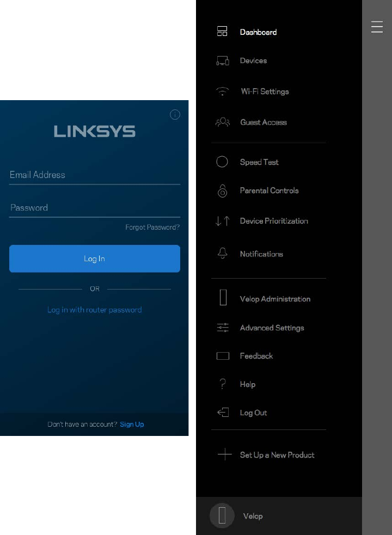Choose Log in with router password
The image size is (392, 535).
[95, 310]
